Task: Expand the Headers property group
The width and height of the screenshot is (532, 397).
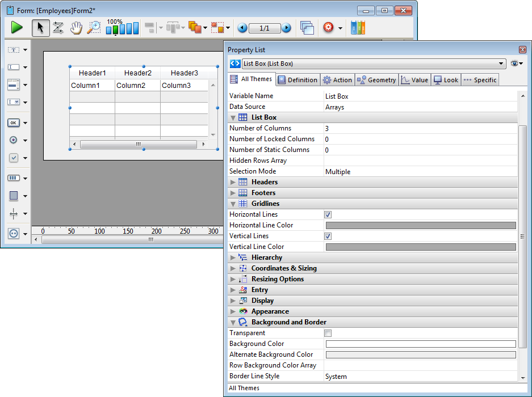Action: tap(233, 182)
